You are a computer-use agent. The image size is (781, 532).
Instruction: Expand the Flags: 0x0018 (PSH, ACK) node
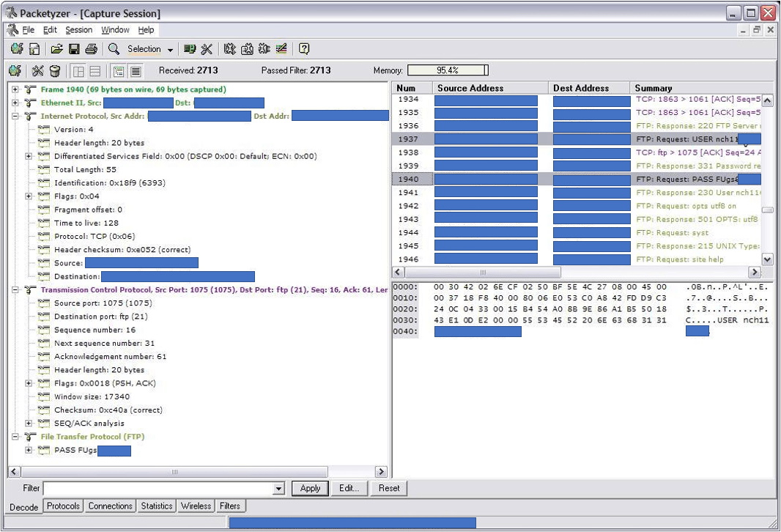pyautogui.click(x=29, y=383)
